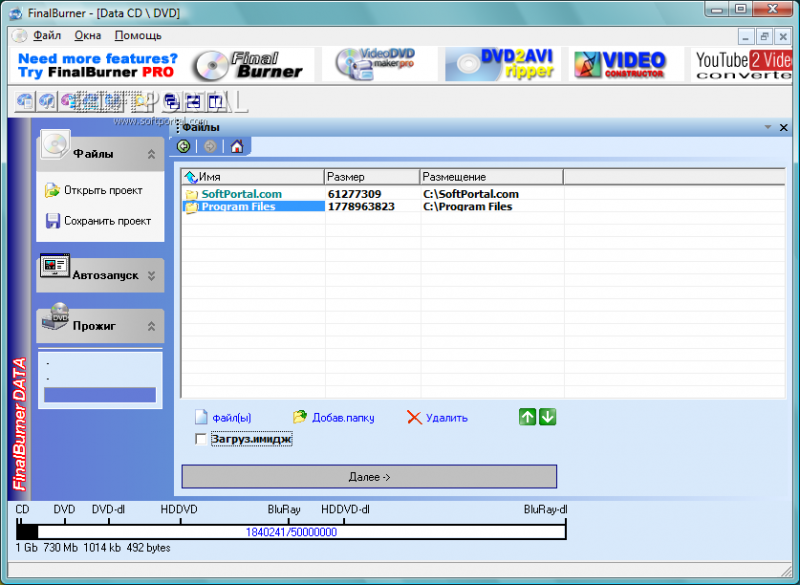Click the monitor icon on Автозапуск section
The height and width of the screenshot is (585, 800).
(55, 266)
